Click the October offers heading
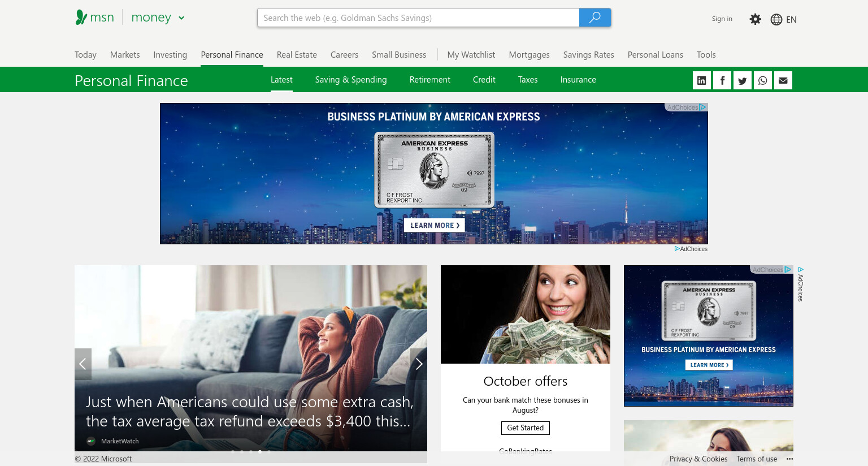Viewport: 868px width, 466px height. [526, 381]
